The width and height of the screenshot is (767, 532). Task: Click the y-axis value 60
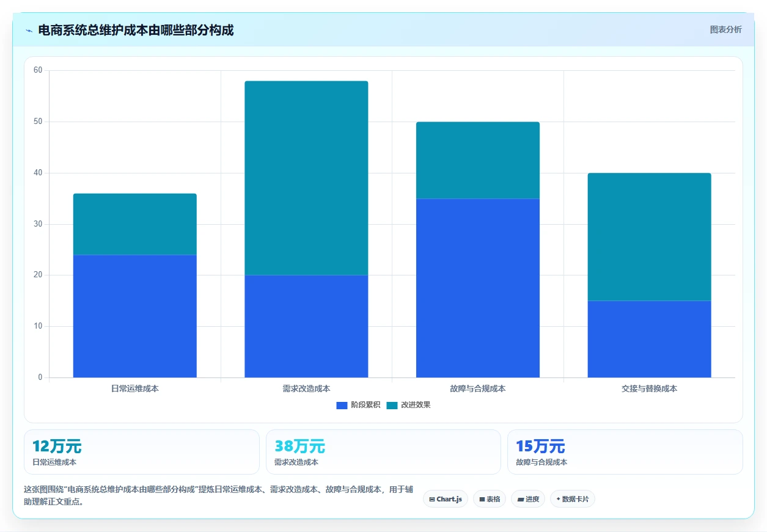pos(38,70)
